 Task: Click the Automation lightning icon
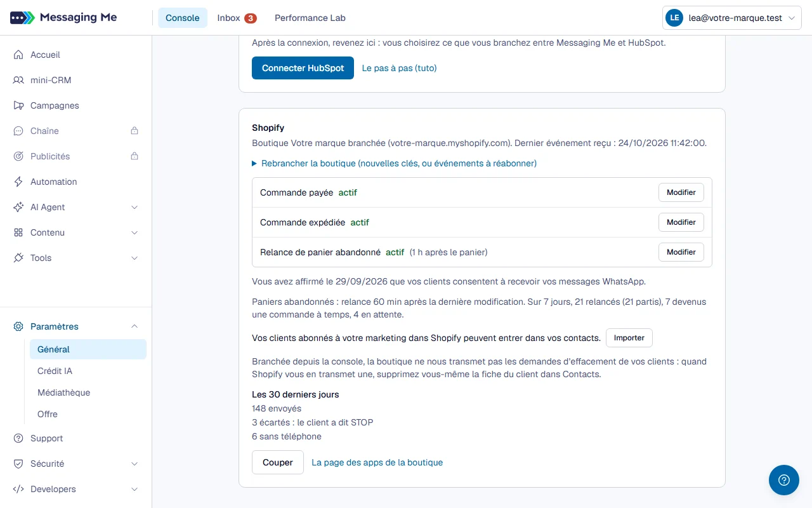coord(18,182)
